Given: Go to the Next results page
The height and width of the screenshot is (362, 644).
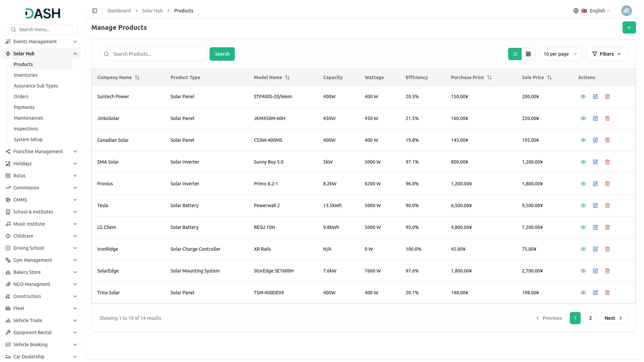Looking at the screenshot, I should coord(613,318).
